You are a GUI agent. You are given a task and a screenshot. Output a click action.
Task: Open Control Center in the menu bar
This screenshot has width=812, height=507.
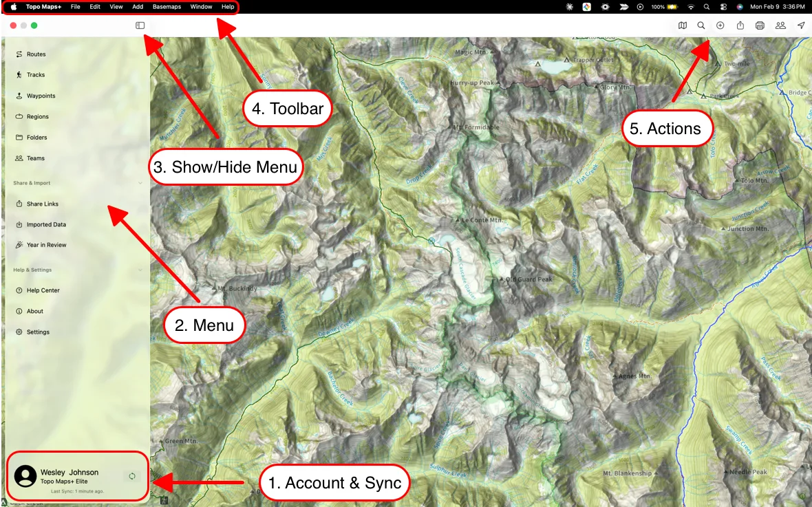(x=723, y=7)
